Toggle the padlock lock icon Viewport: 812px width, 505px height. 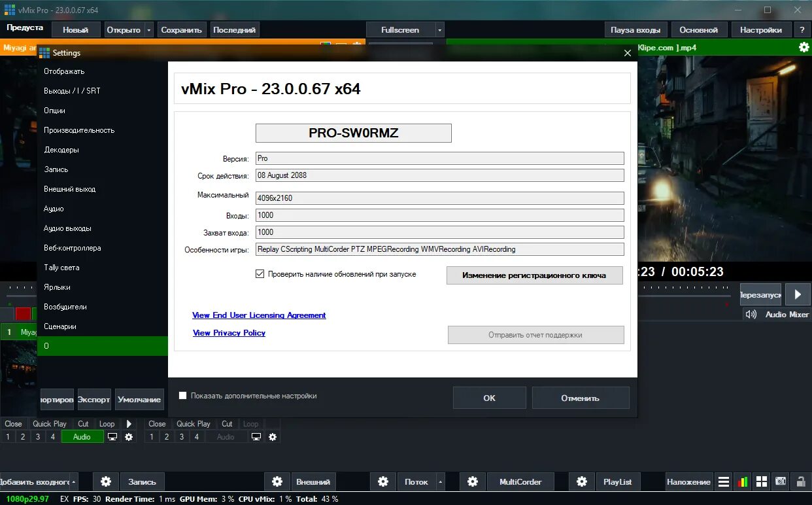pos(800,481)
